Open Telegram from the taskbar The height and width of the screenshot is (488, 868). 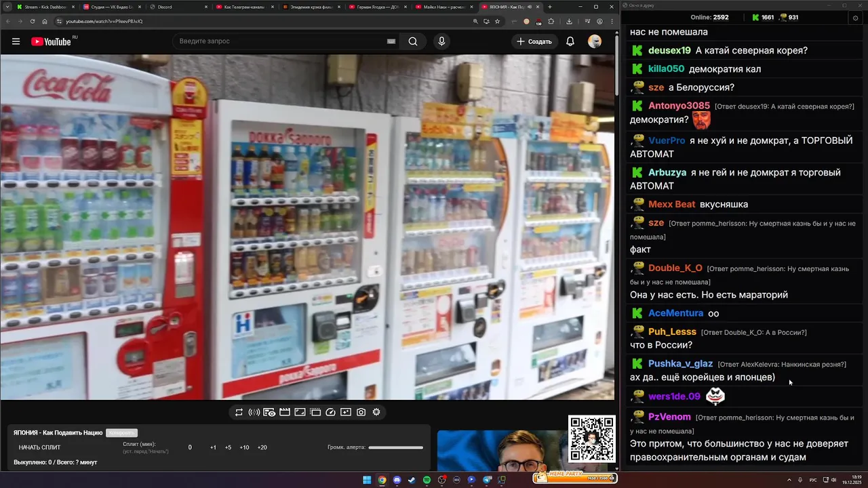coord(487,480)
